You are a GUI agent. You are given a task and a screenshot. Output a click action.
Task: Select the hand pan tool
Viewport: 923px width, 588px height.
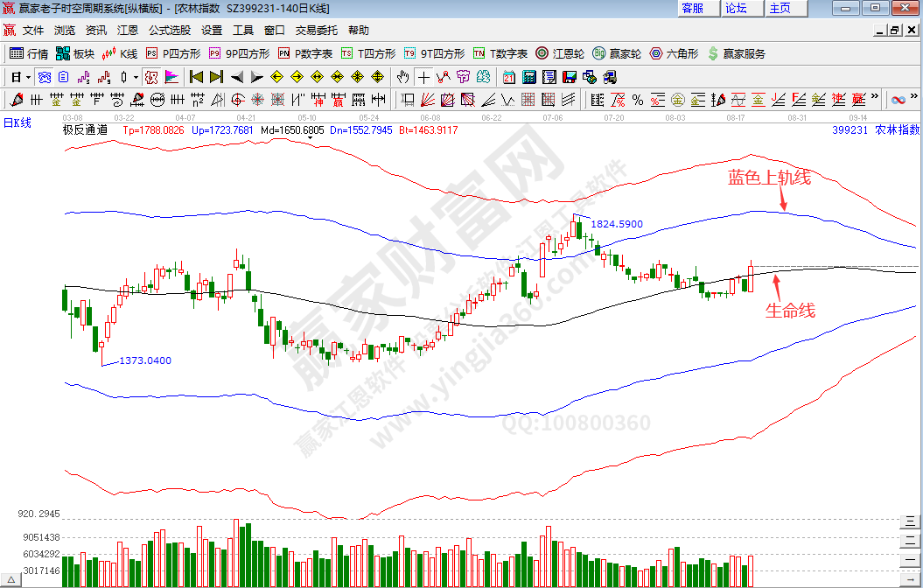tap(402, 77)
